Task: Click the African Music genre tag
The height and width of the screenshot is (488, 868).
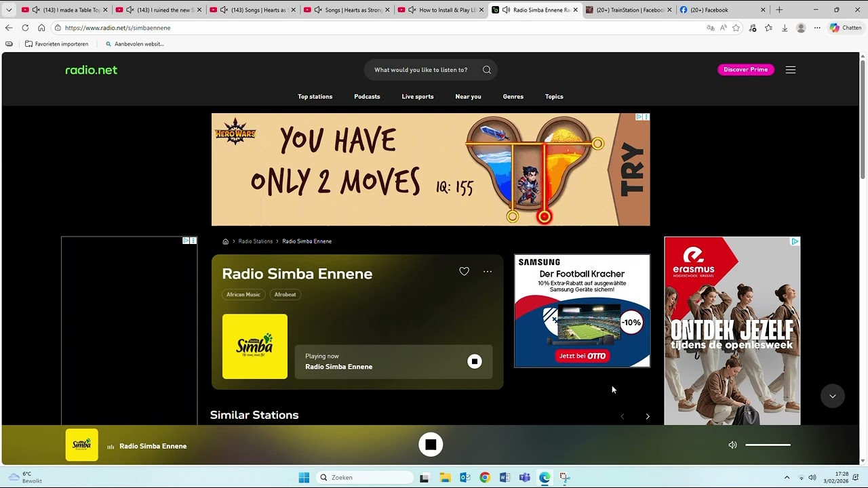Action: coord(243,294)
